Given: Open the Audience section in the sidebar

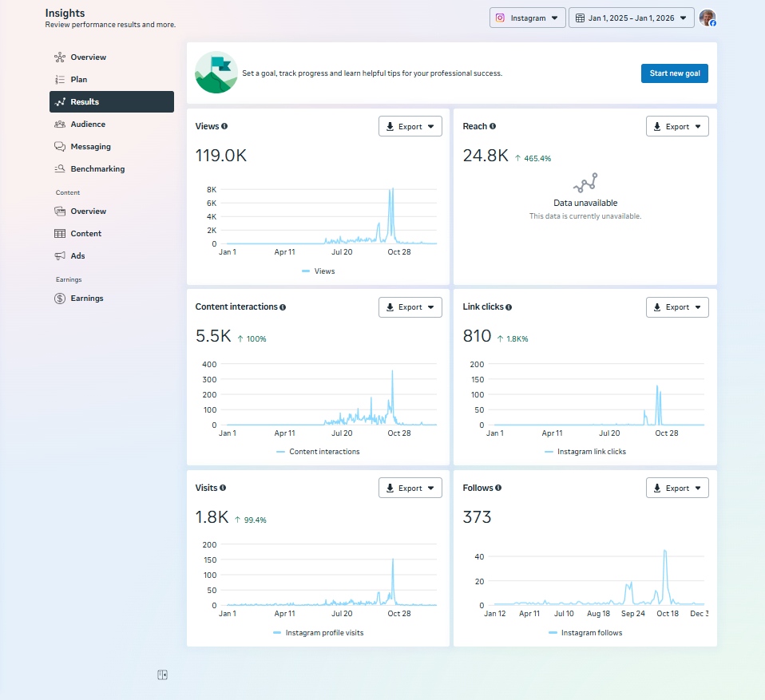Looking at the screenshot, I should pos(88,125).
